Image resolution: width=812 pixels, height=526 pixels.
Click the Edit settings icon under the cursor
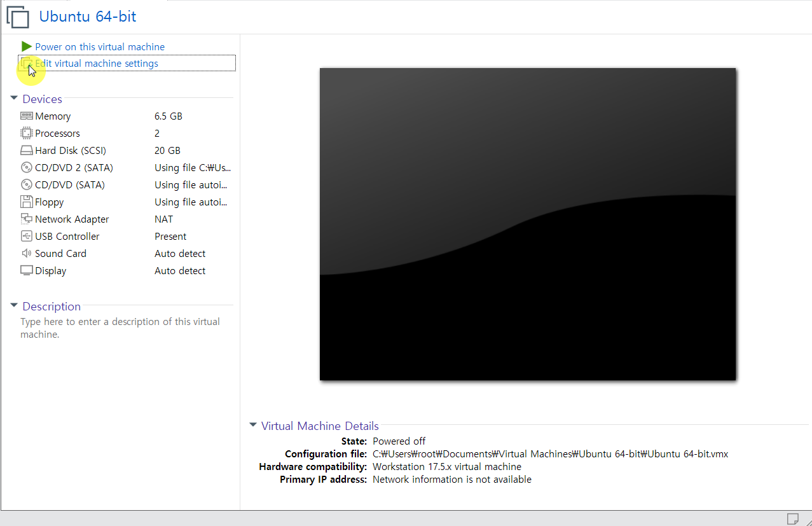pyautogui.click(x=26, y=64)
